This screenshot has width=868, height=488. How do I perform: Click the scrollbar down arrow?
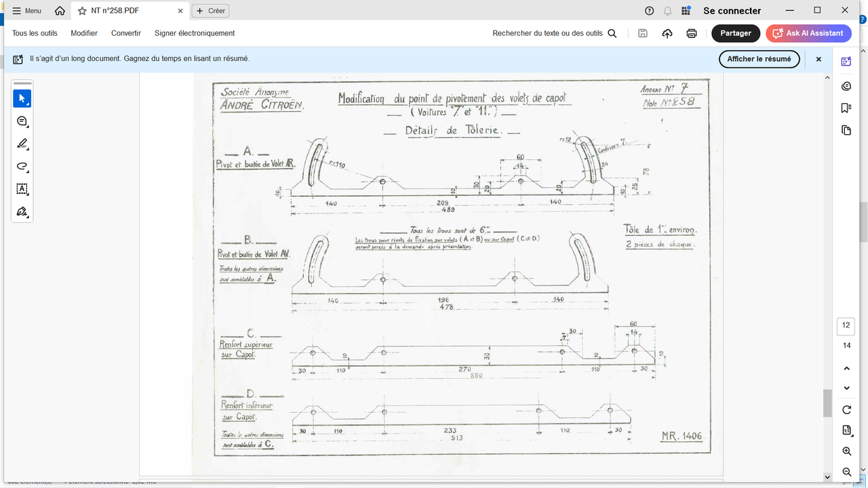(x=827, y=477)
